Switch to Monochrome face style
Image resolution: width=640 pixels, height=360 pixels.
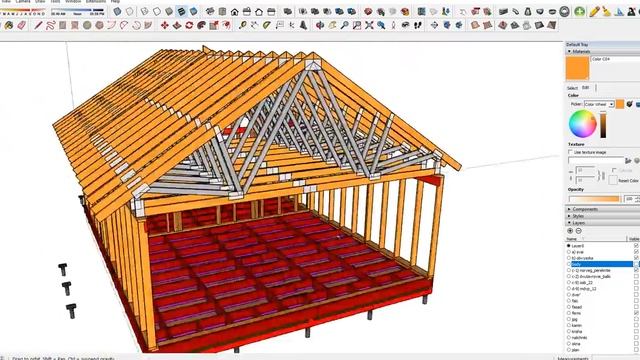(x=193, y=11)
